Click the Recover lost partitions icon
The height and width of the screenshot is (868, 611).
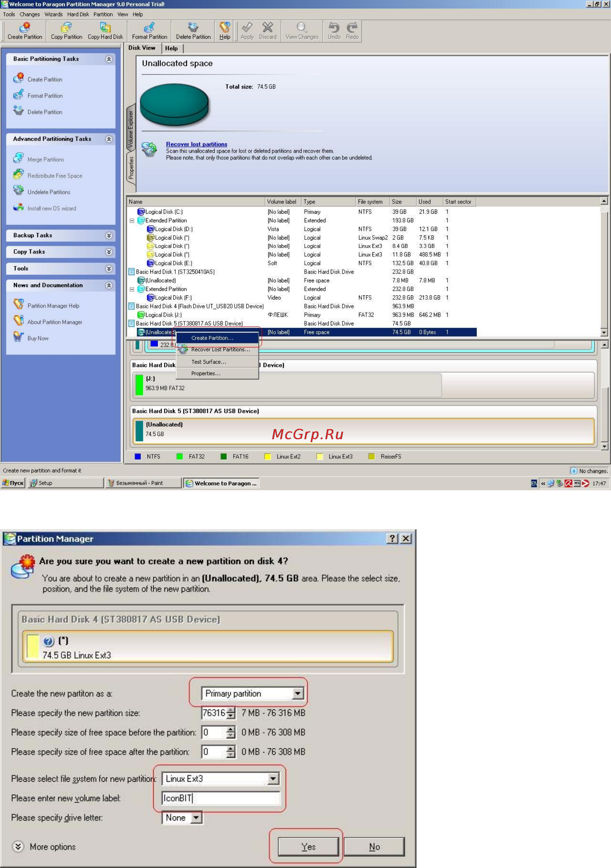(x=149, y=150)
